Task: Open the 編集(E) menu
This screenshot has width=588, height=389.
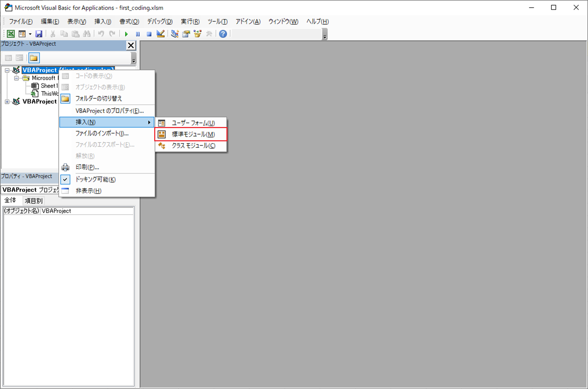Action: coord(50,21)
